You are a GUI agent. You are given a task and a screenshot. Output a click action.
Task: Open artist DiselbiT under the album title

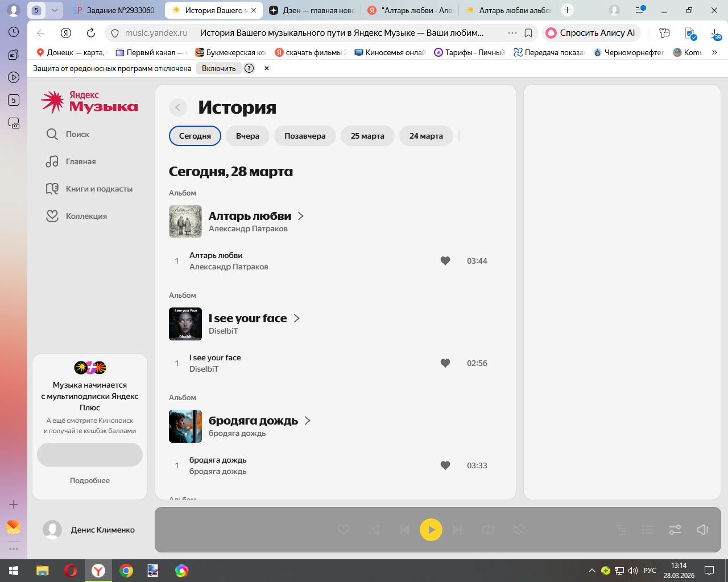pyautogui.click(x=223, y=331)
